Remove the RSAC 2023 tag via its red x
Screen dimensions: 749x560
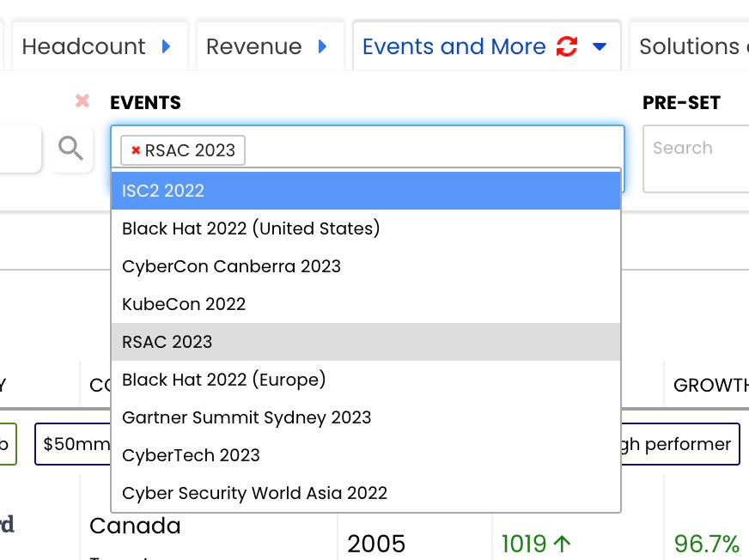136,150
